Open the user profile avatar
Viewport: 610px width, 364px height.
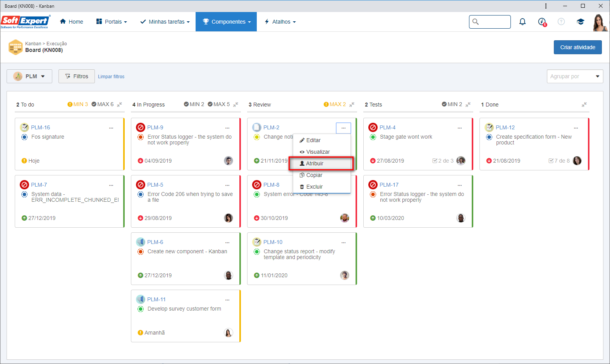click(599, 22)
